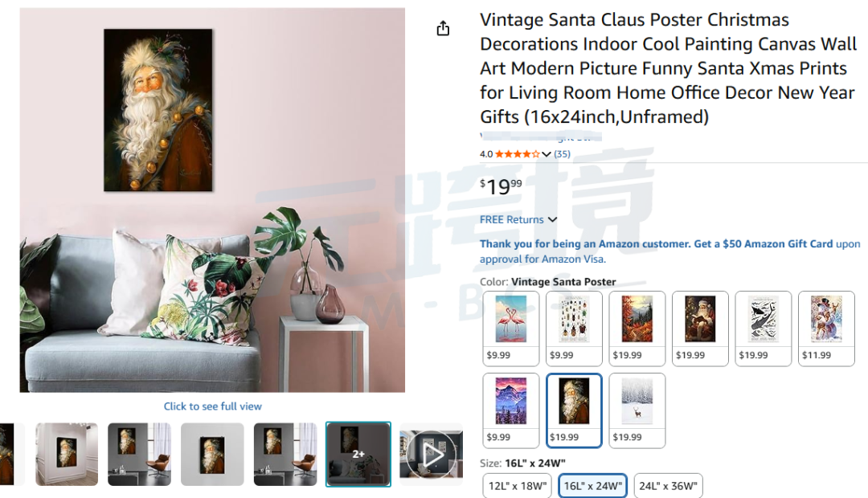
Task: View the white wall Santa thumbnail
Action: pyautogui.click(x=67, y=455)
